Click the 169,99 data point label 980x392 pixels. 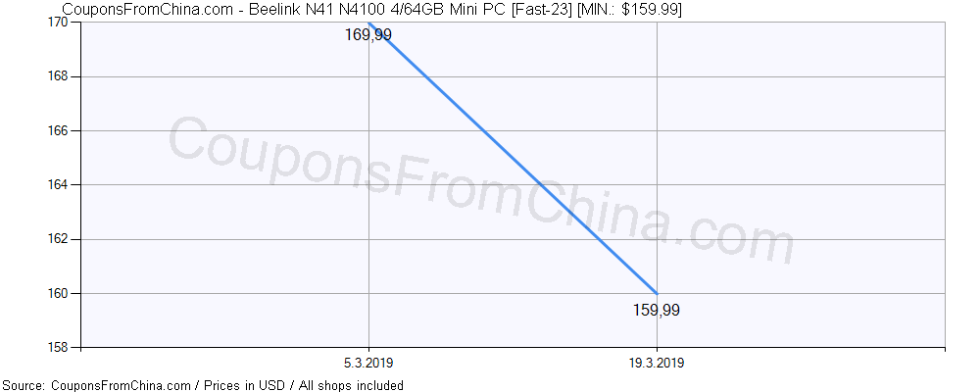point(367,36)
